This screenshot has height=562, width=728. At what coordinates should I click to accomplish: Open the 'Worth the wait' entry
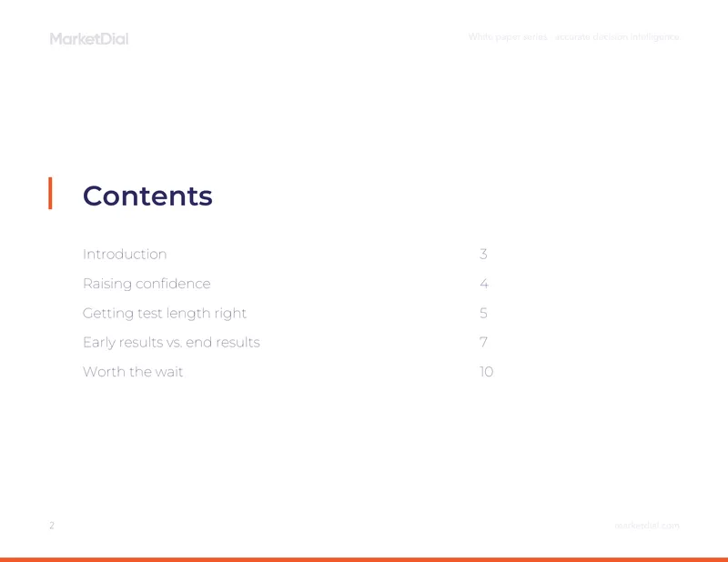[x=133, y=372]
